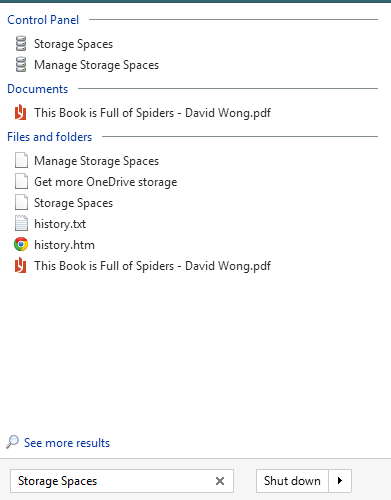Screen dimensions: 391x500
Task: Click the blank file icon beside Get more OneDrive storage
Action: pos(21,181)
